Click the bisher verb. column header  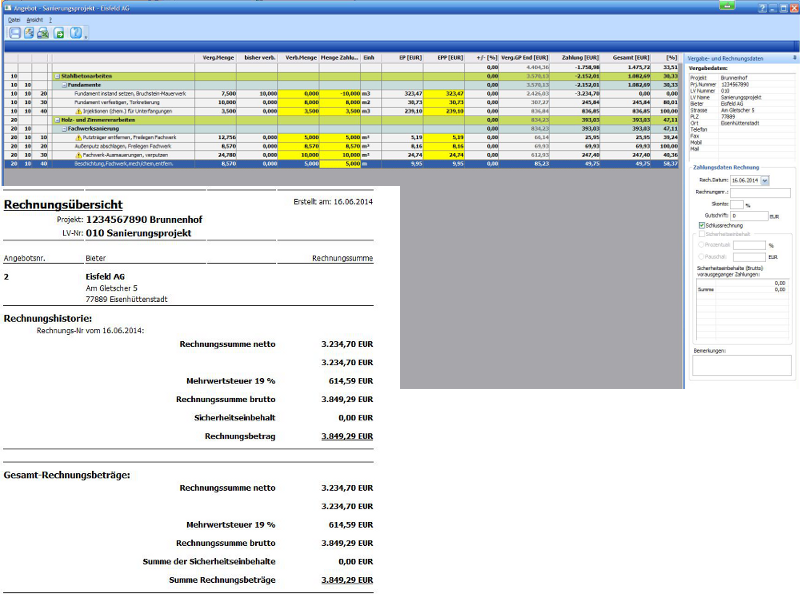257,58
